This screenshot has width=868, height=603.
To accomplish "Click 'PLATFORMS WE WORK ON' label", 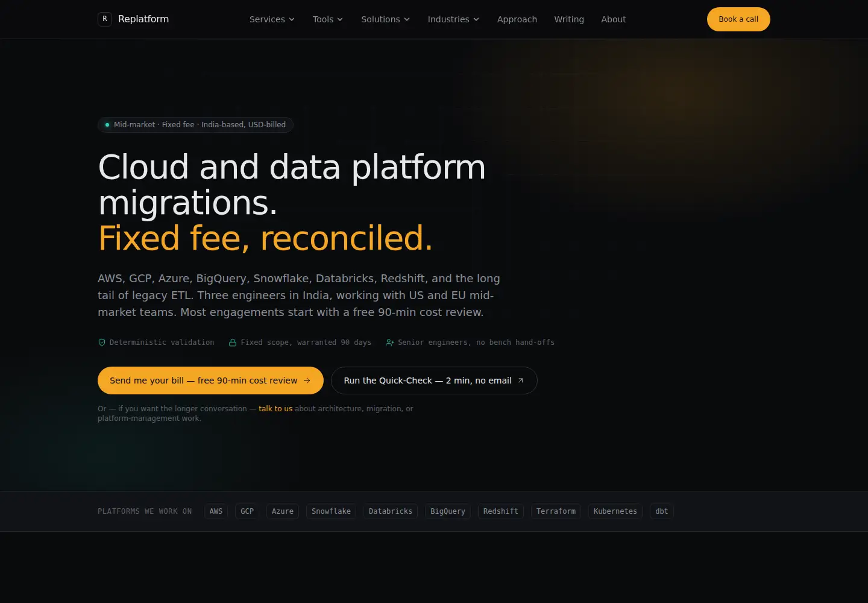I will click(145, 511).
